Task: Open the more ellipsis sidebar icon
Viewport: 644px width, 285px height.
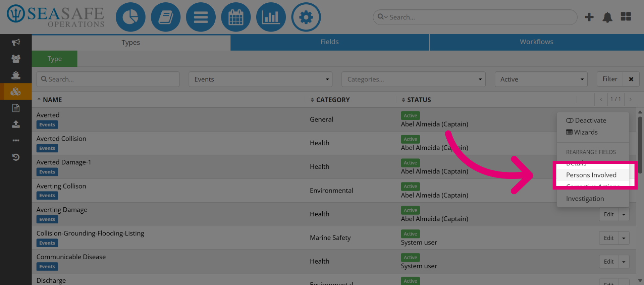Action: click(16, 140)
